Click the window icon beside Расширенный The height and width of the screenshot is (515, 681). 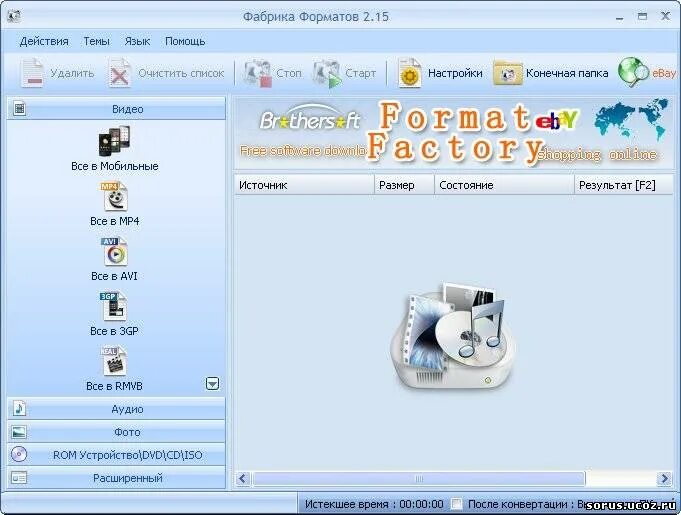[x=19, y=478]
